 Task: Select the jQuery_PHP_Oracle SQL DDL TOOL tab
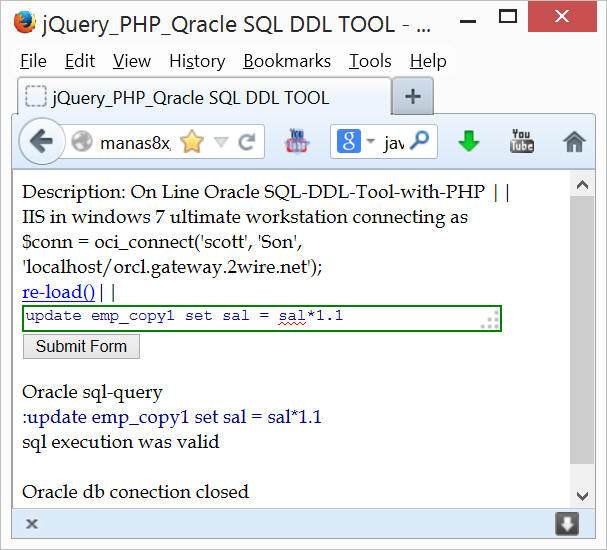(x=190, y=97)
